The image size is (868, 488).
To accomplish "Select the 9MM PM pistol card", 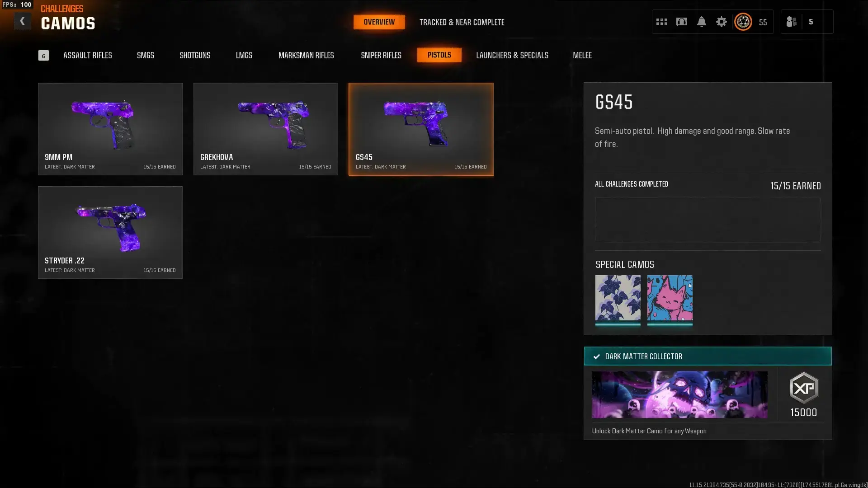I will (x=110, y=129).
